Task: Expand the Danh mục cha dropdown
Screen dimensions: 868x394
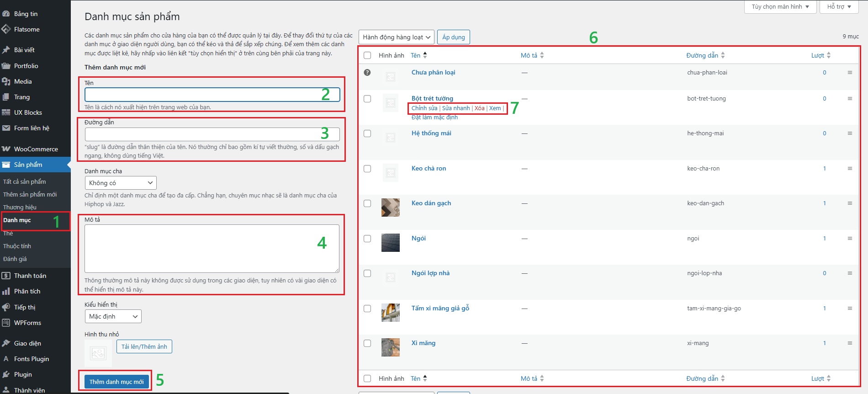Action: point(121,183)
